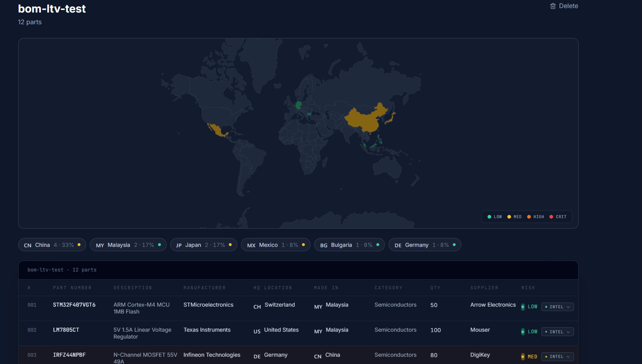This screenshot has width=642, height=364.
Task: Click the HQ LOCATION column header
Action: [272, 288]
